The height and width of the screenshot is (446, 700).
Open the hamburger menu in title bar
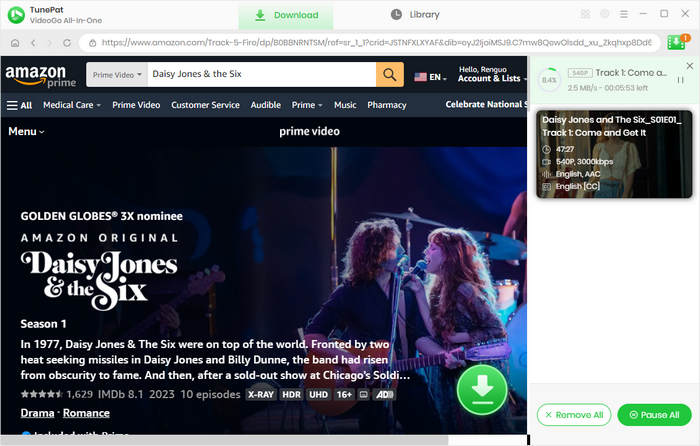pyautogui.click(x=624, y=14)
